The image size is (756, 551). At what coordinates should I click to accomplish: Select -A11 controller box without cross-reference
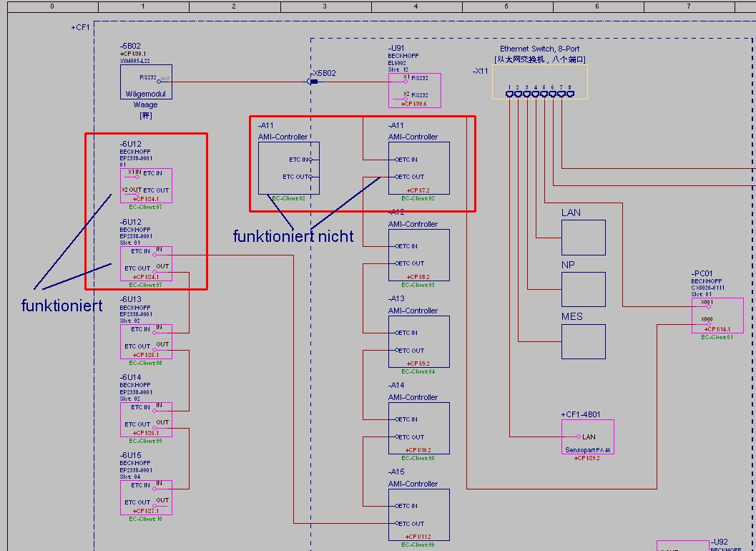pos(289,168)
